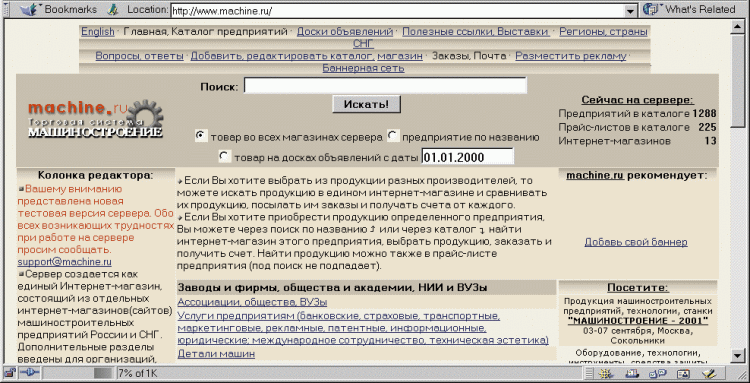Open the Address Book component icon

[x=684, y=373]
